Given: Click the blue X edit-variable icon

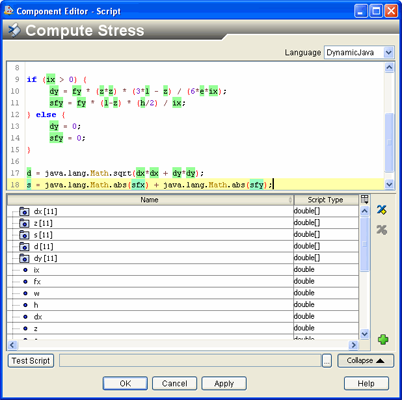Looking at the screenshot, I should coord(382,210).
